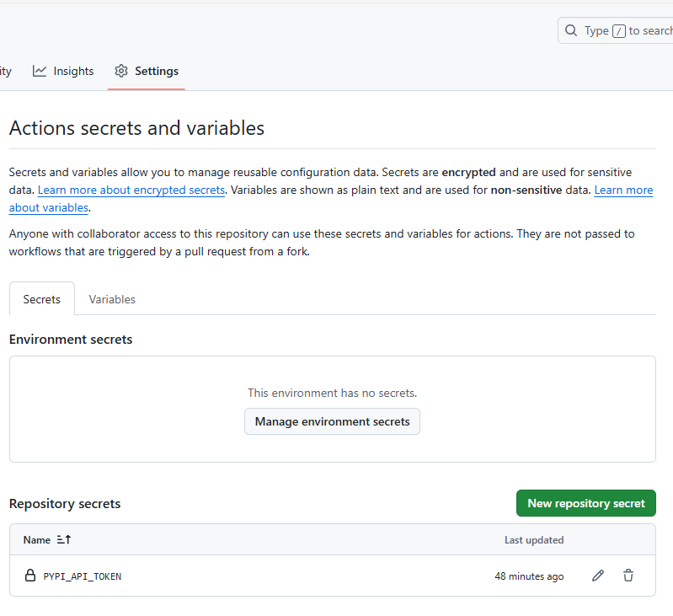Sort secrets by the Name column header
This screenshot has height=616, width=673.
[x=37, y=539]
